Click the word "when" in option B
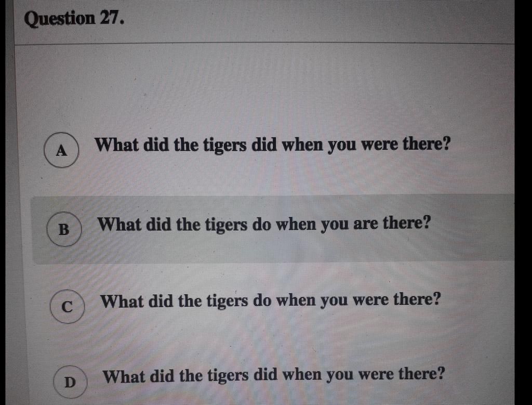Image resolution: width=532 pixels, height=405 pixels. point(295,225)
